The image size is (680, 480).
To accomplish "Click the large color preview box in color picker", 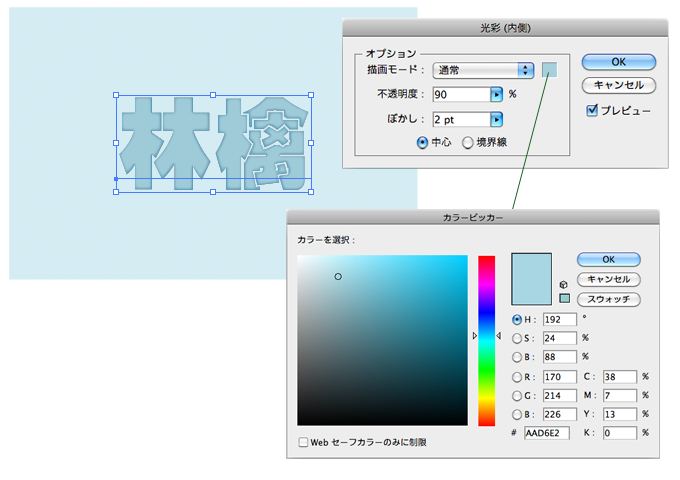I will (531, 279).
